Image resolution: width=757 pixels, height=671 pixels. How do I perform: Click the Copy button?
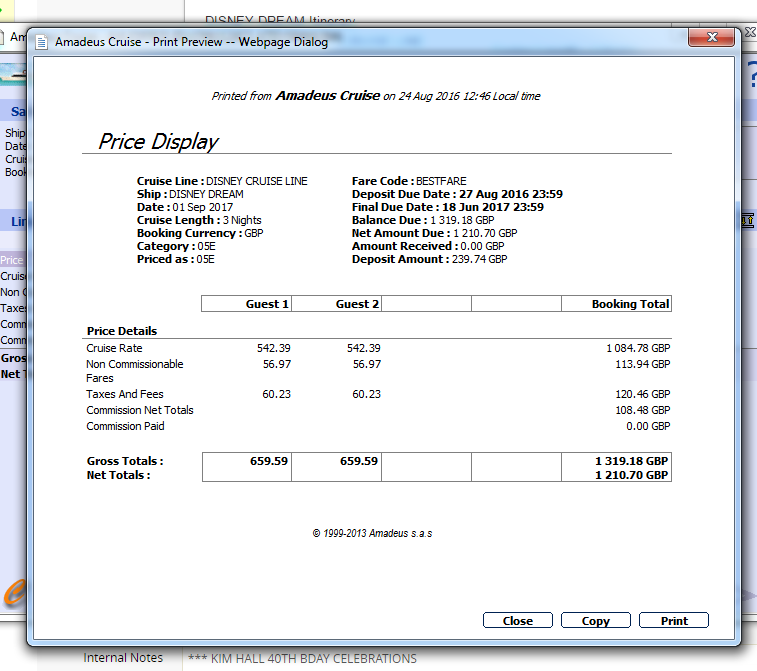point(595,620)
